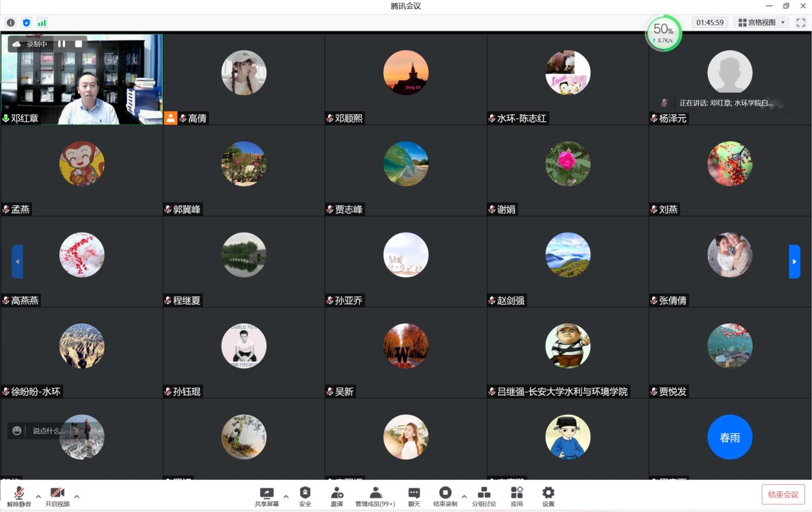This screenshot has height=512, width=812.
Task: Turn on camera with 开启视频
Action: pyautogui.click(x=57, y=493)
